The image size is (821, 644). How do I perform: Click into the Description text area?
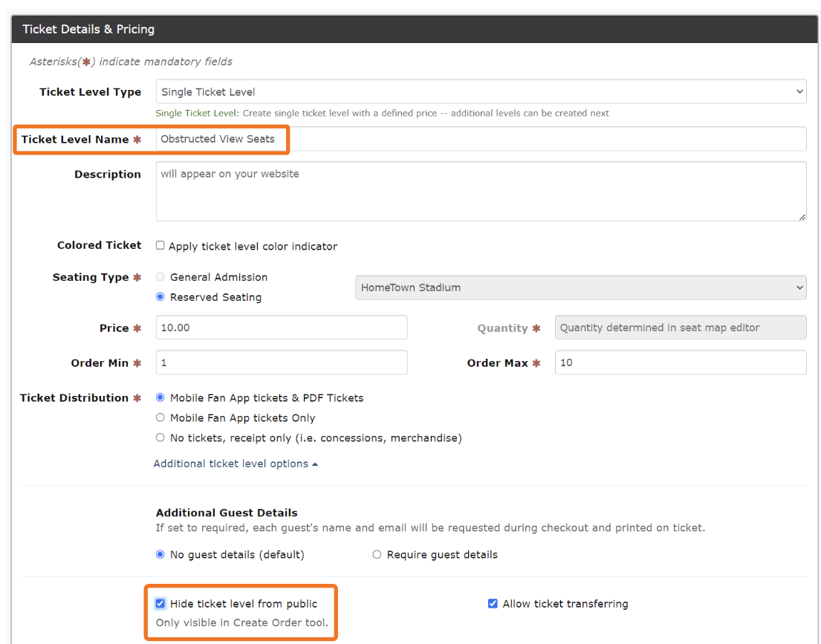(x=481, y=191)
